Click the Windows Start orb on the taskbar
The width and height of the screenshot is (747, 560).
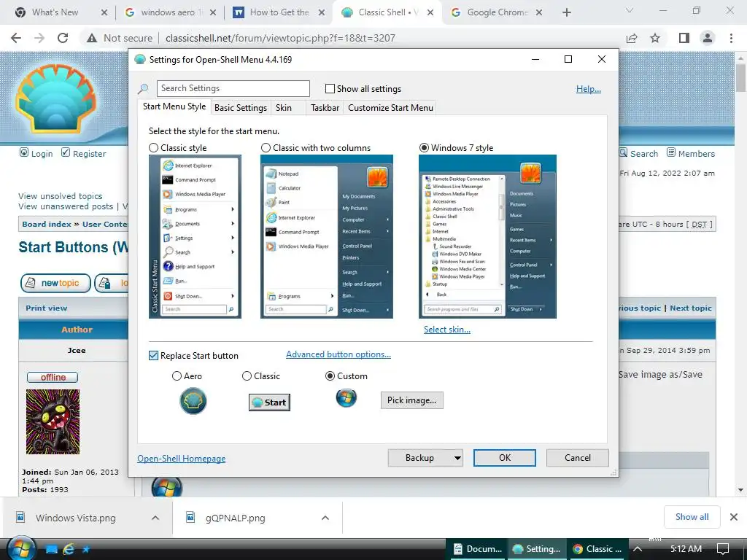point(21,548)
